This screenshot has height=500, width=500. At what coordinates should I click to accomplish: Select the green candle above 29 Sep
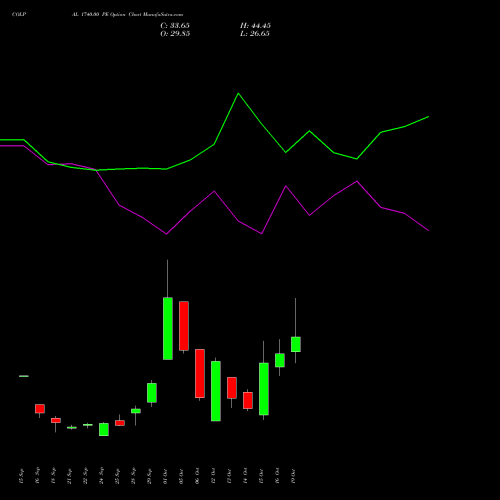tap(152, 393)
